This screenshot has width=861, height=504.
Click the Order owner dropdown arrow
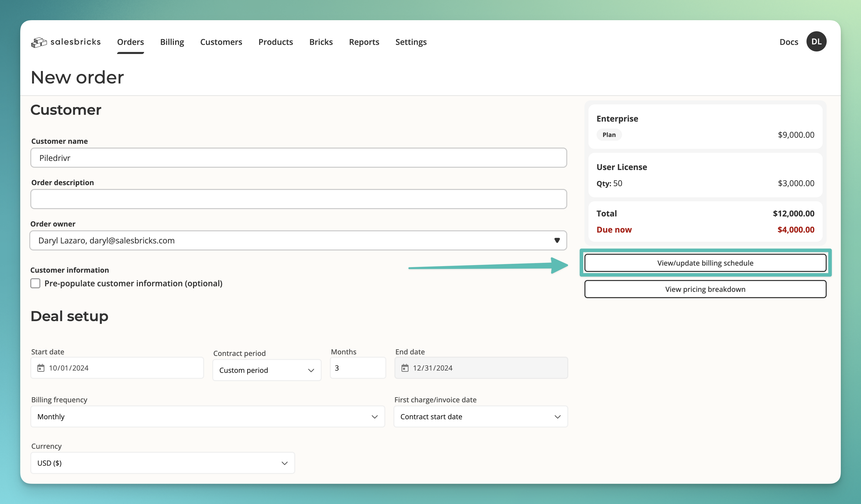[557, 240]
